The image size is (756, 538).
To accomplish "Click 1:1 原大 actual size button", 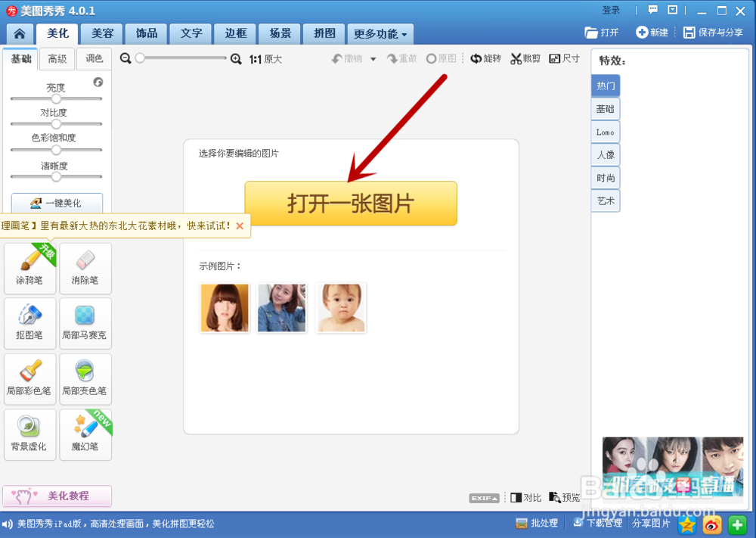I will click(x=265, y=59).
